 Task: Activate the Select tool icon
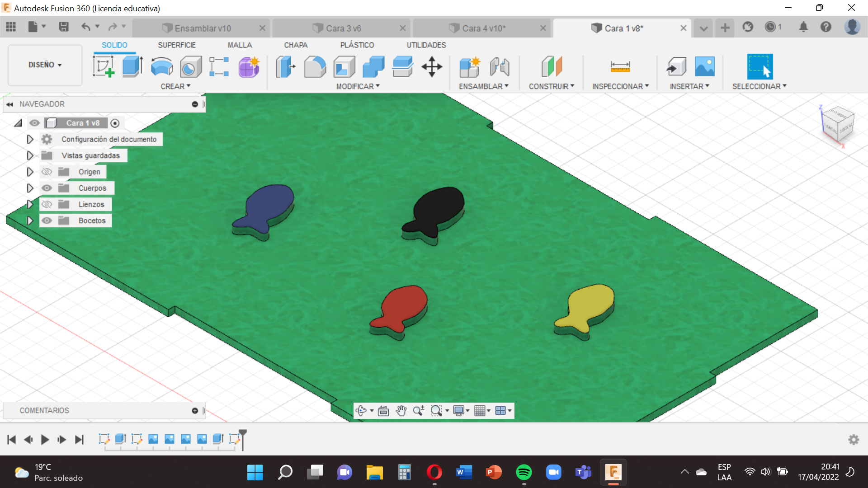[x=760, y=66]
